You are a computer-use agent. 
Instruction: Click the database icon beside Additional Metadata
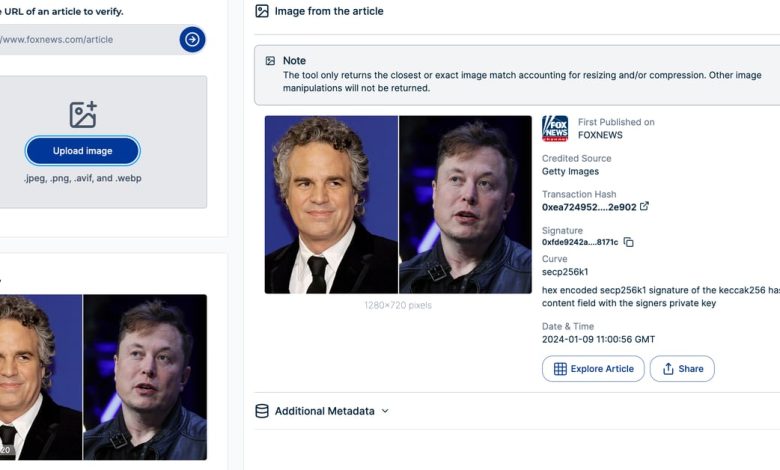tap(262, 411)
